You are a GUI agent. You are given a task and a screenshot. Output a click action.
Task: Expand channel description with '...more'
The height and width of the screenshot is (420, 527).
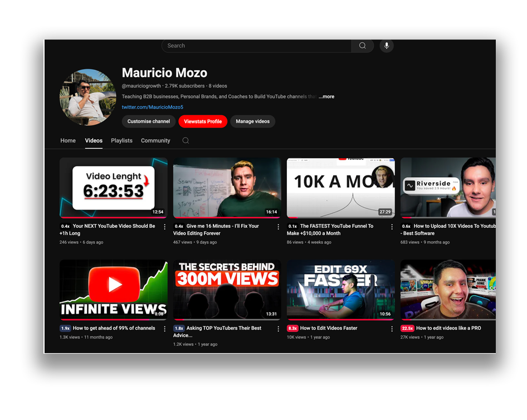pos(326,96)
